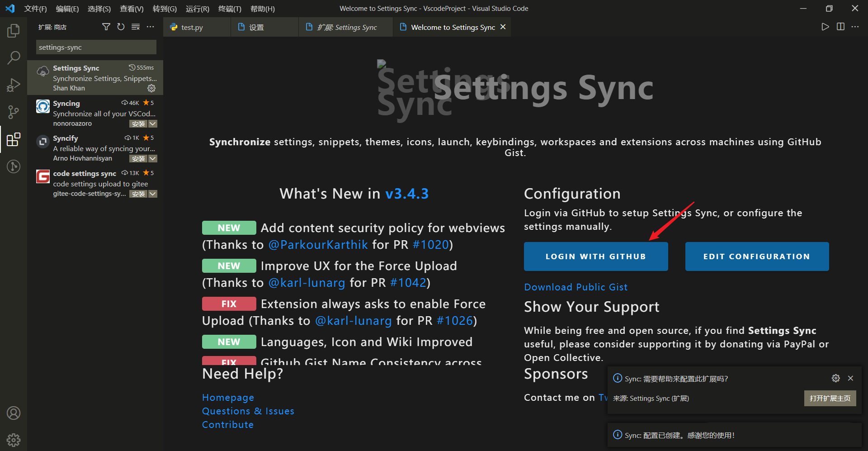The height and width of the screenshot is (451, 868).
Task: Open the Accounts icon in activity bar
Action: [14, 413]
